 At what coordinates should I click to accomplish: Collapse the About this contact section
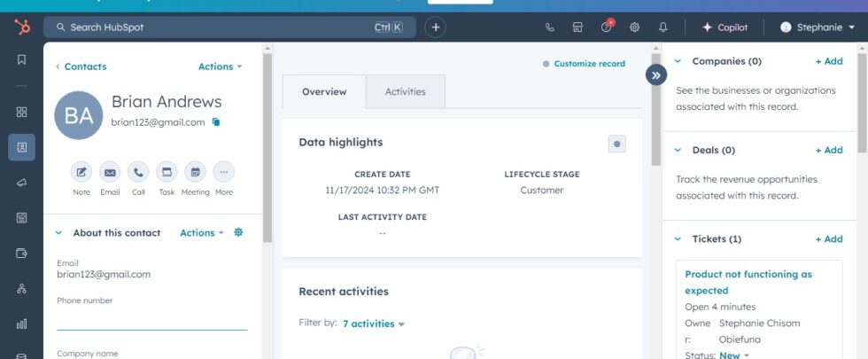[59, 233]
